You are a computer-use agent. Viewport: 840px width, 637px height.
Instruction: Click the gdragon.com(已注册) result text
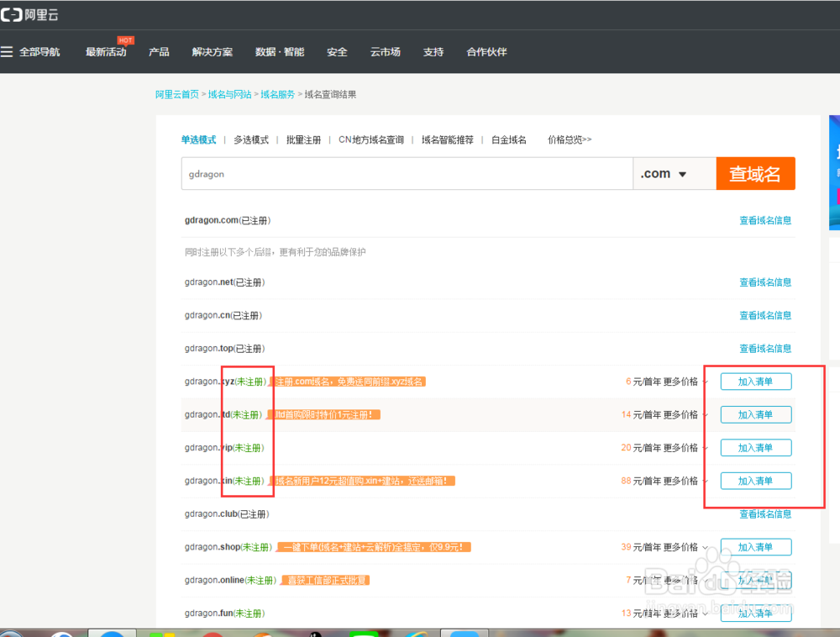[x=228, y=220]
